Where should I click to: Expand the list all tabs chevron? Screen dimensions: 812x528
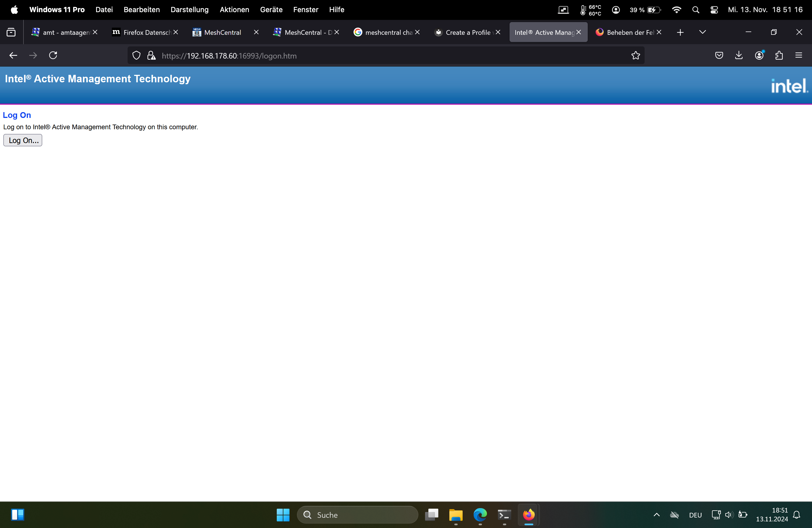tap(702, 32)
